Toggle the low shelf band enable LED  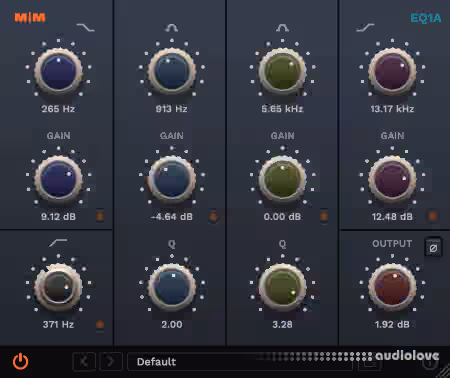100,216
